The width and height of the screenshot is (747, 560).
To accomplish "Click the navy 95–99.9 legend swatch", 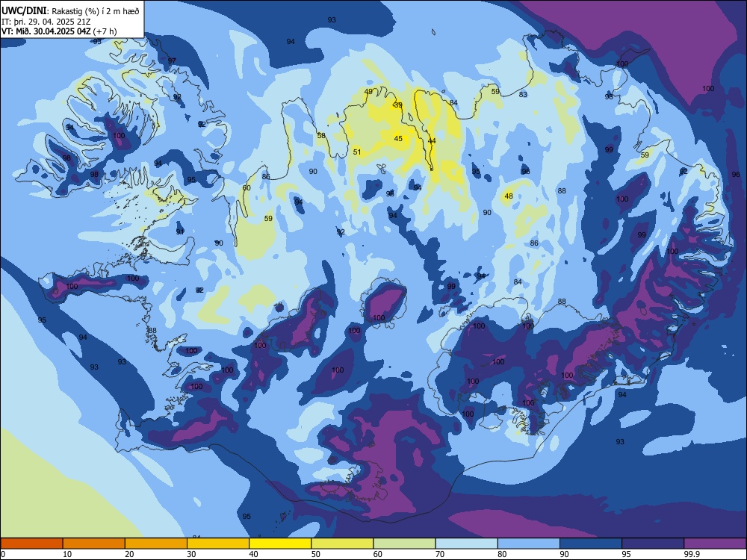I will (653, 544).
